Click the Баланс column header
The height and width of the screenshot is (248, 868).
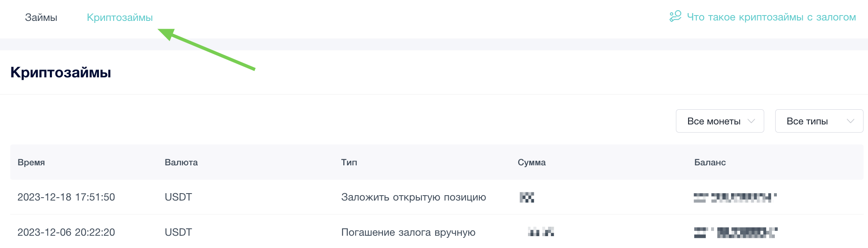[710, 162]
